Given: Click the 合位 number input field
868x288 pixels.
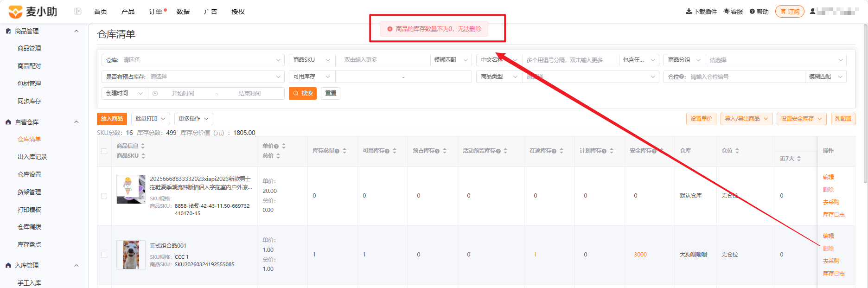Looking at the screenshot, I should click(746, 77).
